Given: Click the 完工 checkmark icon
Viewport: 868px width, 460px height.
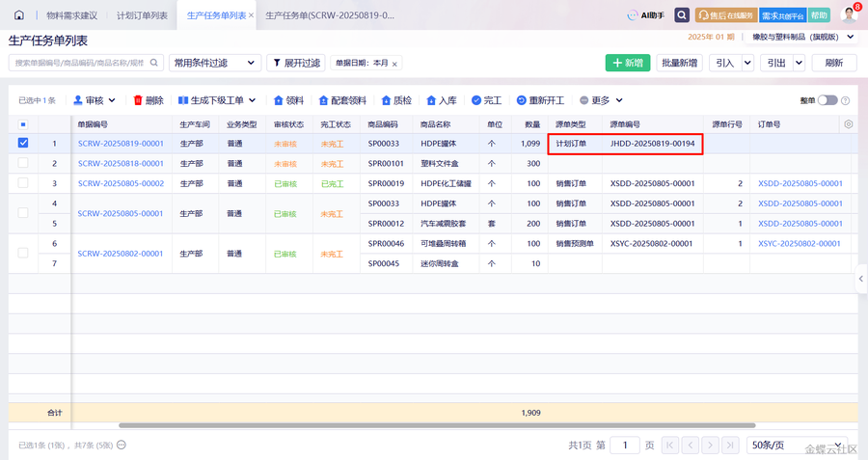Looking at the screenshot, I should click(x=476, y=100).
